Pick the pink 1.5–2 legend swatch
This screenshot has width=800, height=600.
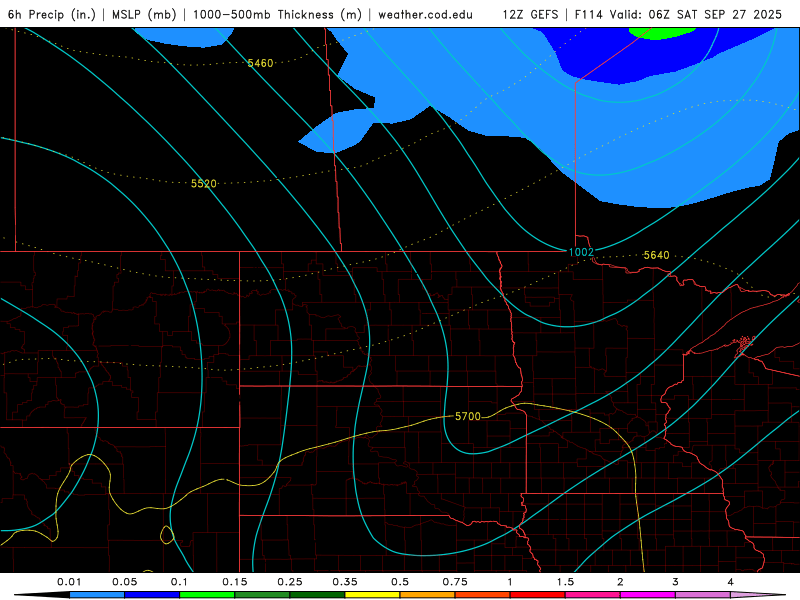click(593, 595)
